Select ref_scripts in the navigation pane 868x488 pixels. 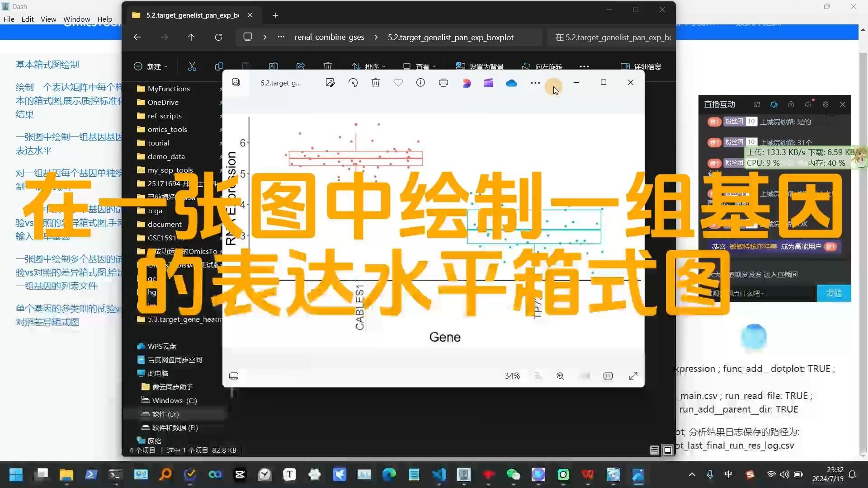click(165, 116)
